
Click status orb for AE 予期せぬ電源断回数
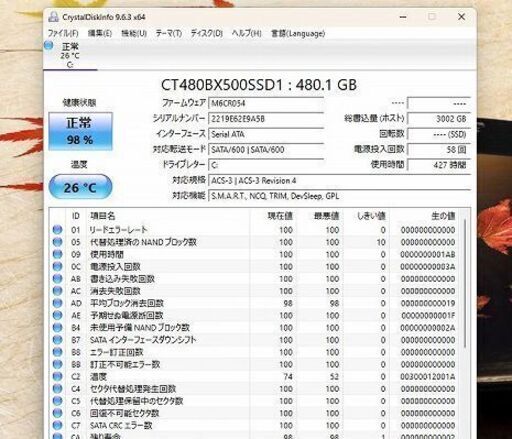point(58,315)
